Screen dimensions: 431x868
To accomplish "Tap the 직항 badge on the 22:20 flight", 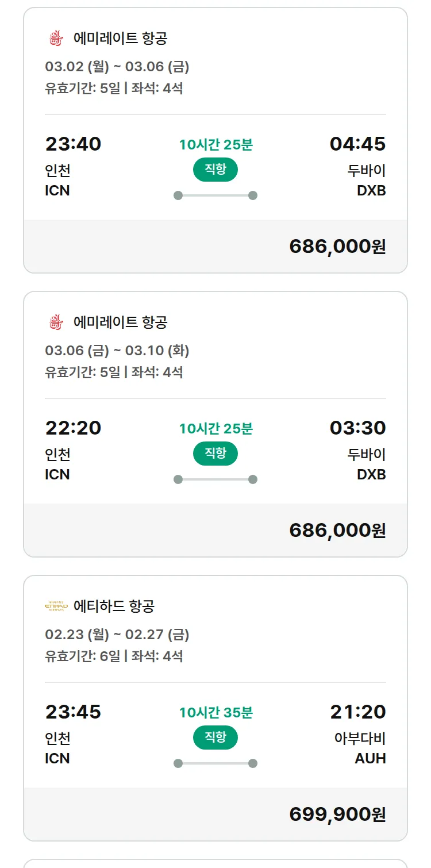I will pos(215,454).
